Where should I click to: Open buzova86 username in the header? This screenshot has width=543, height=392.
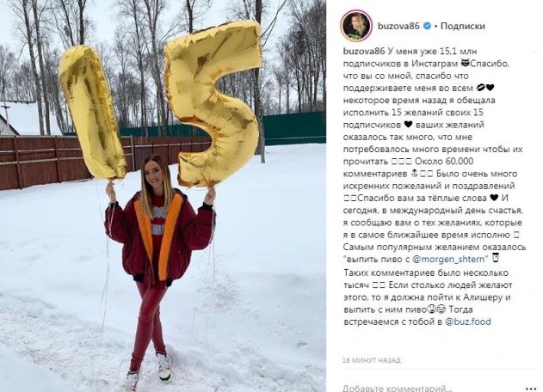[398, 26]
